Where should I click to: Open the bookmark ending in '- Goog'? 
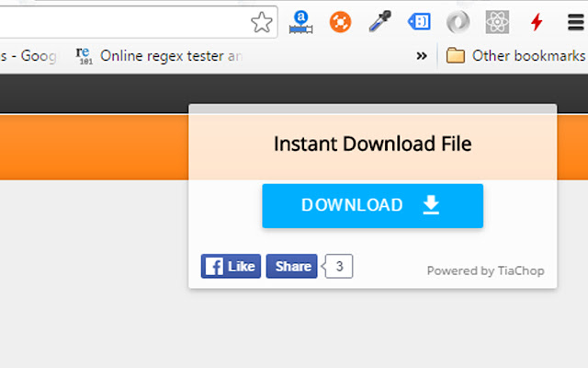[28, 56]
